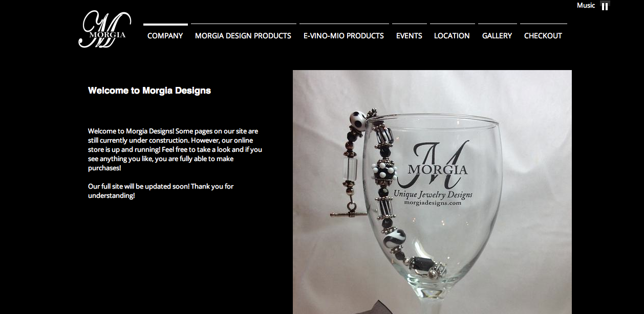Go to E-Vino-Mio Products

[x=344, y=35]
